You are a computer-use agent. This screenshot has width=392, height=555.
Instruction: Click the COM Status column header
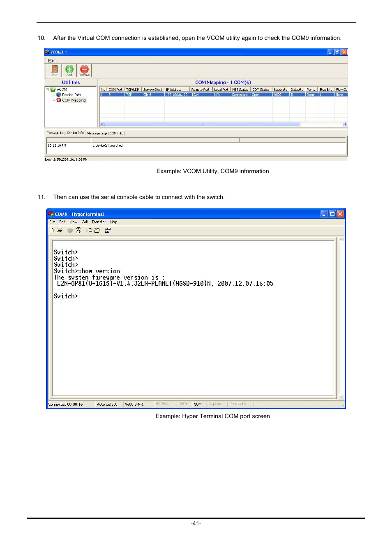point(261,89)
